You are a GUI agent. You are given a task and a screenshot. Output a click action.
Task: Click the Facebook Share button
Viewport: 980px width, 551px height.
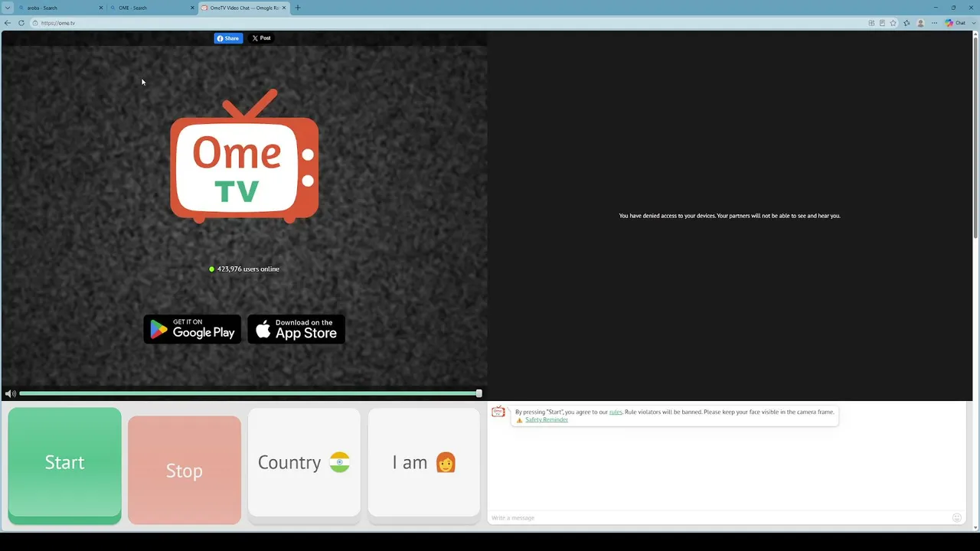[228, 38]
